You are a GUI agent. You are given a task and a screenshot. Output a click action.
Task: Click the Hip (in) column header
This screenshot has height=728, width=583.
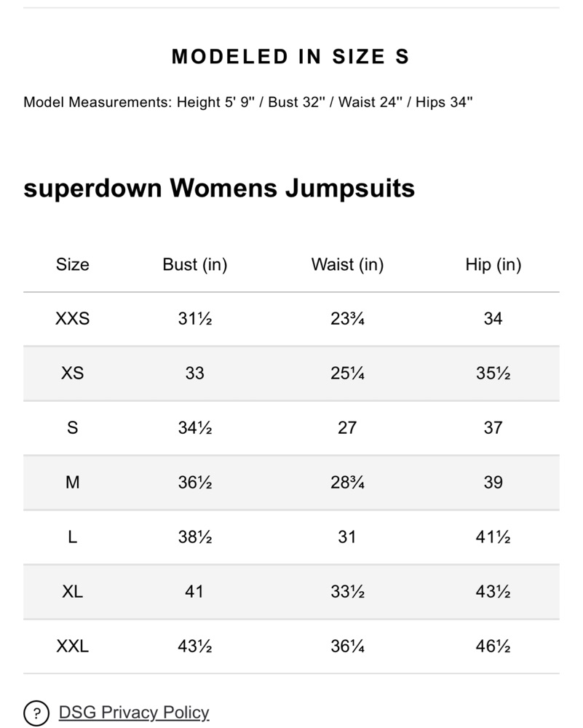[493, 265]
